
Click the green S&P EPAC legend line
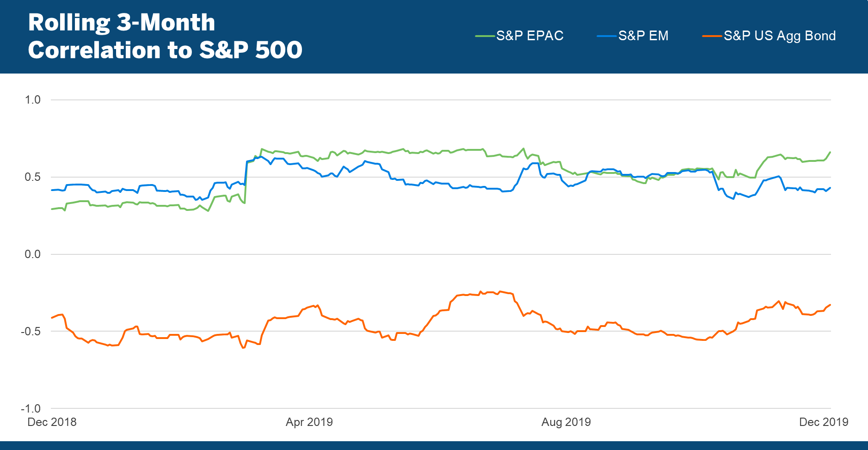pos(485,36)
